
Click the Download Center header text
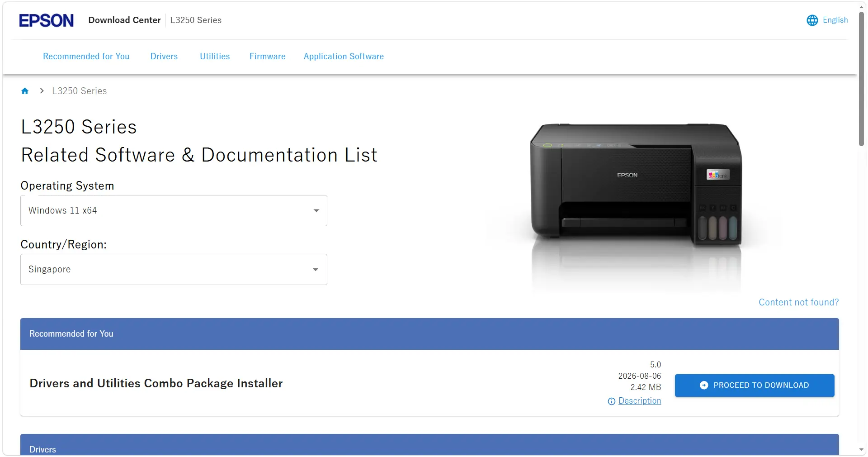point(124,20)
